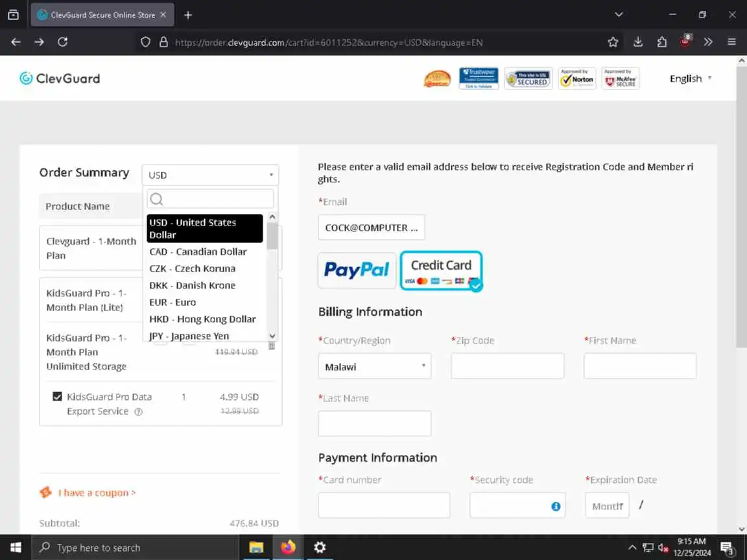The height and width of the screenshot is (560, 747).
Task: Open the expiration Month dropdown
Action: click(x=607, y=506)
